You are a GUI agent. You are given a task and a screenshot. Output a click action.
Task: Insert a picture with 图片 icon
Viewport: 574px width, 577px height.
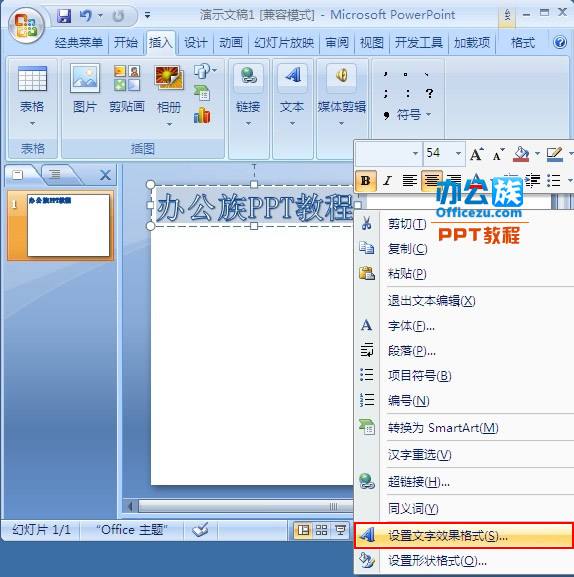click(x=85, y=78)
